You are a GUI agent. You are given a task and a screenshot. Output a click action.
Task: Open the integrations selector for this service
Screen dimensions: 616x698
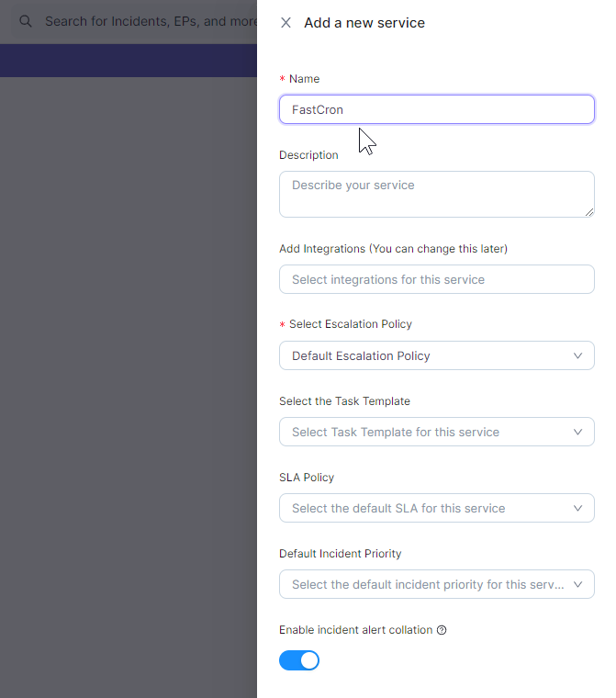tap(436, 279)
